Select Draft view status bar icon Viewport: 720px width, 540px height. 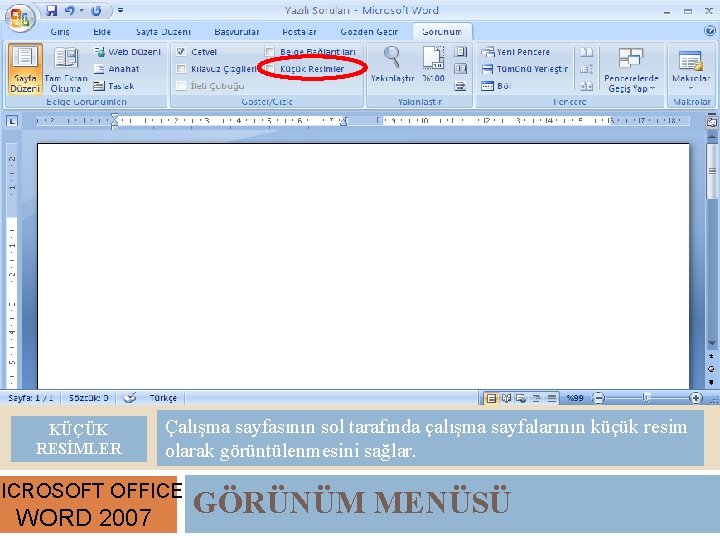(x=551, y=398)
